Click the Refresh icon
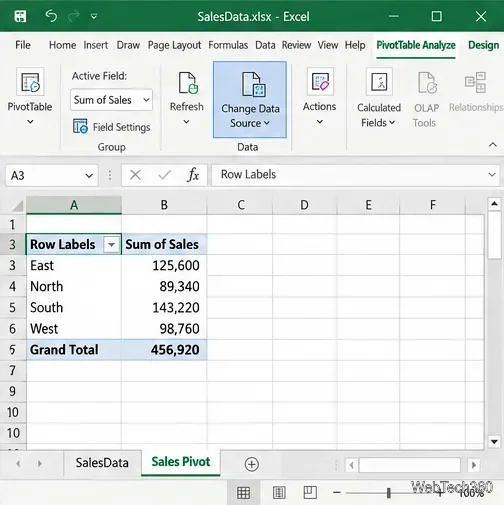 coord(188,83)
